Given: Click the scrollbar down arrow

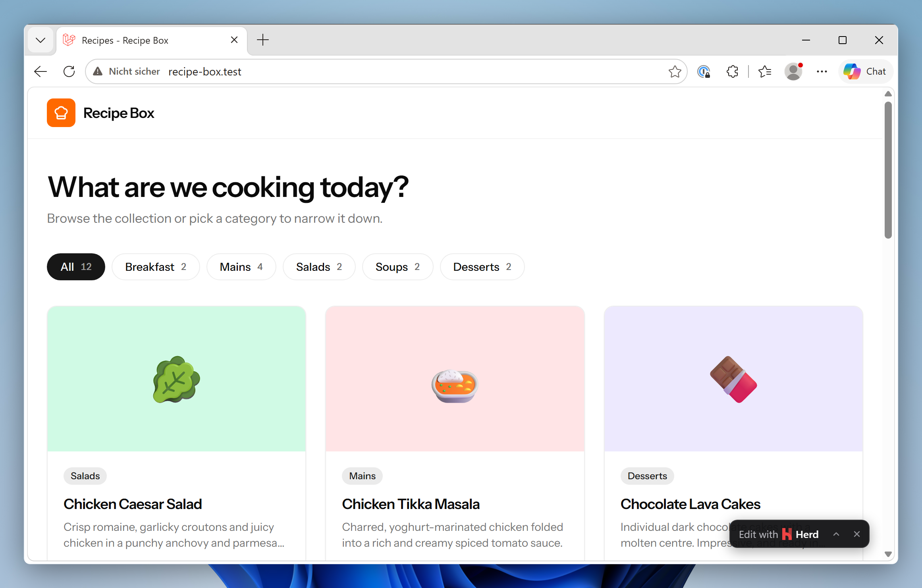Looking at the screenshot, I should click(x=888, y=554).
